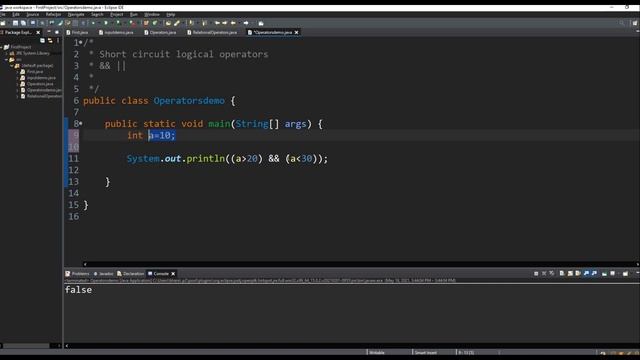Navigate Back with the left arrow icon

[x=233, y=23]
